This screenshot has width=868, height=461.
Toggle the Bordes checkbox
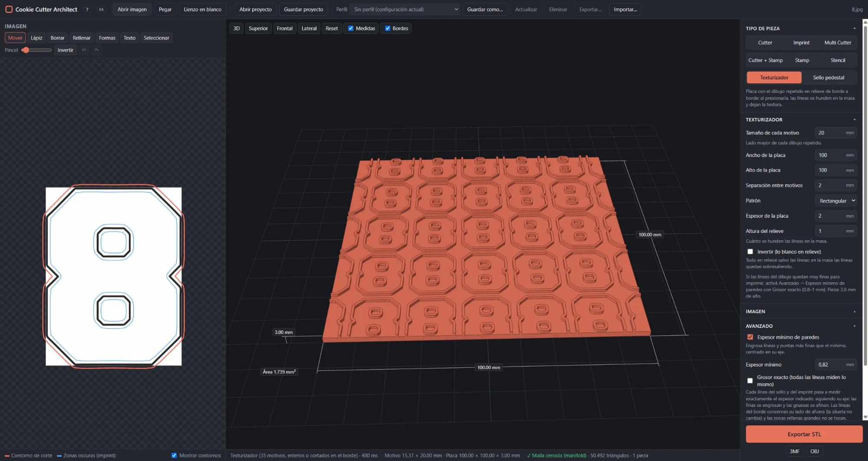tap(388, 29)
